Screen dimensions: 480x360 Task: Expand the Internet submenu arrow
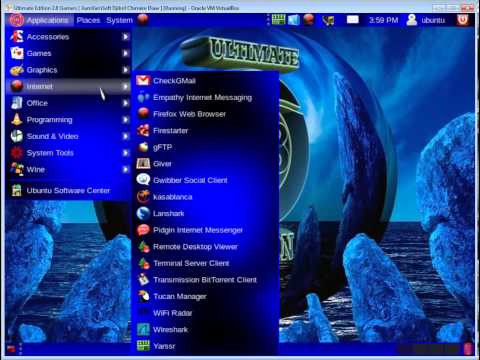(125, 86)
